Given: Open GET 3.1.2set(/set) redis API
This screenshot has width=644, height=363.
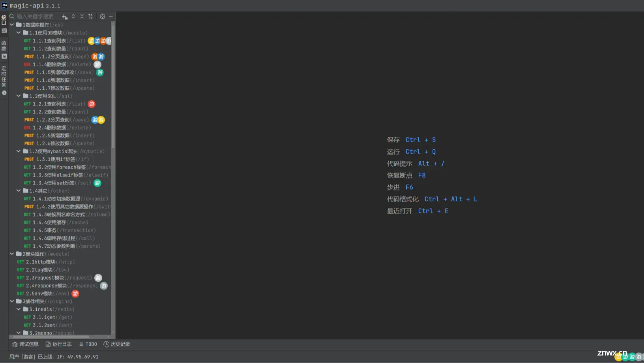Looking at the screenshot, I should click(x=48, y=325).
